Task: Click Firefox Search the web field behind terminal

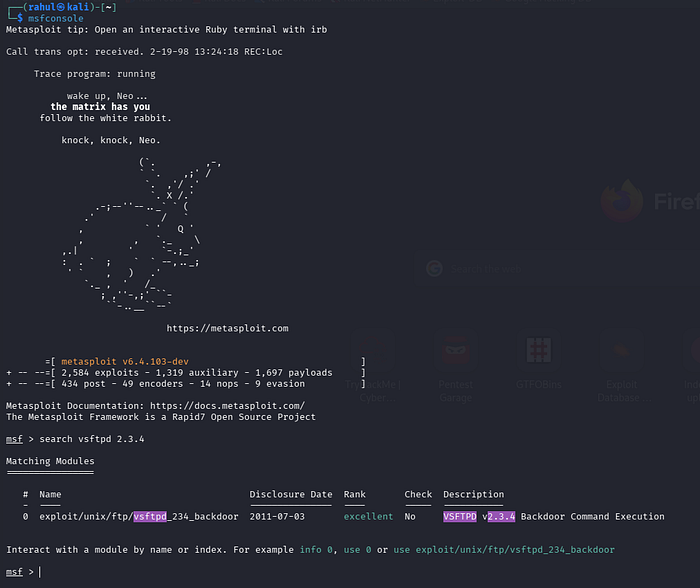Action: pos(556,268)
